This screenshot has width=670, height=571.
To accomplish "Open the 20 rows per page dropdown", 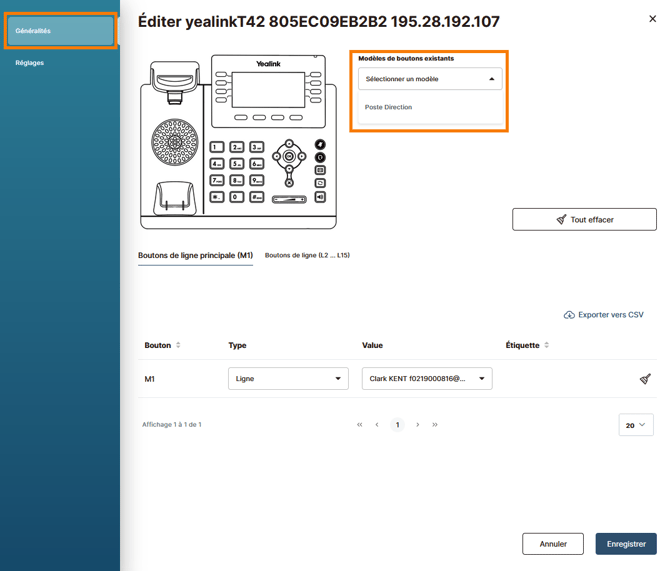I will coord(636,425).
